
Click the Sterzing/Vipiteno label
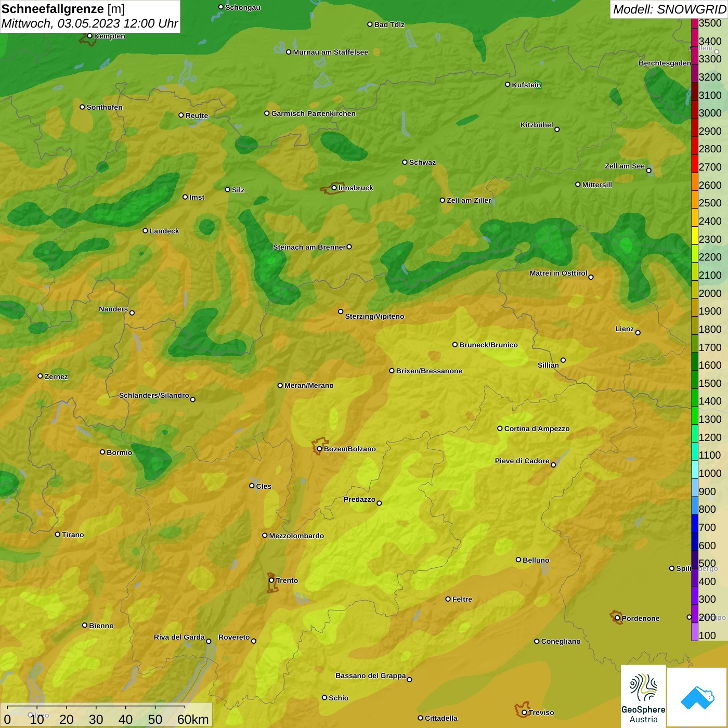pyautogui.click(x=375, y=316)
